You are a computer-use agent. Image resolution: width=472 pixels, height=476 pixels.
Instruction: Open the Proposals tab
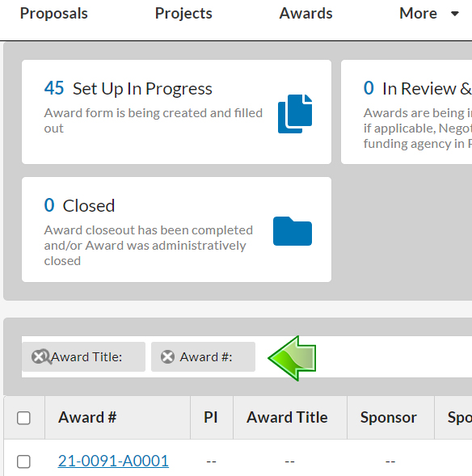(53, 14)
